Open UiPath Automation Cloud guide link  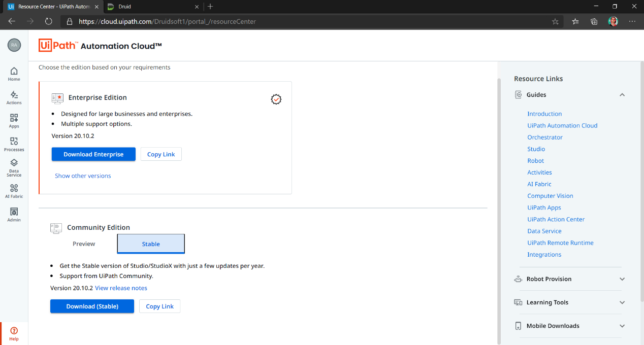[x=562, y=126]
